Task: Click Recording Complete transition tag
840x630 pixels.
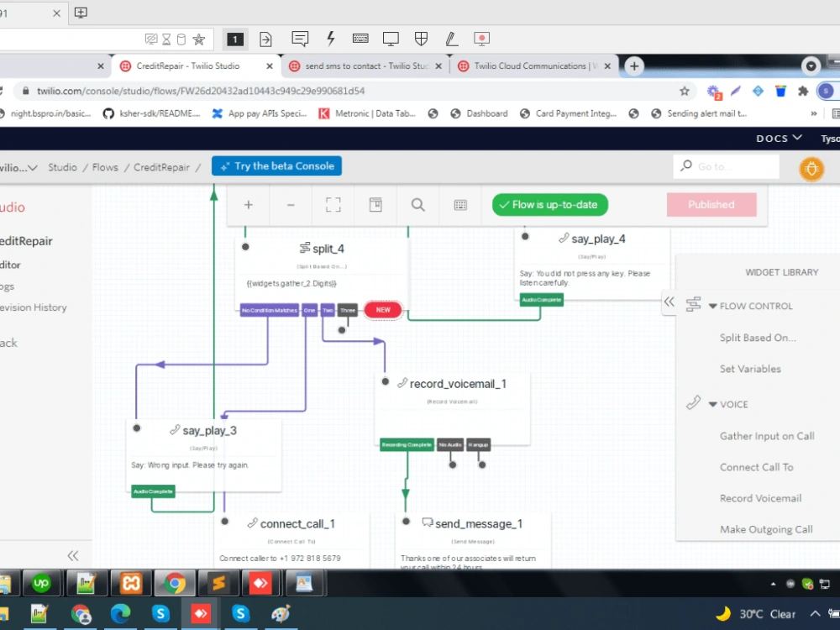Action: point(407,444)
